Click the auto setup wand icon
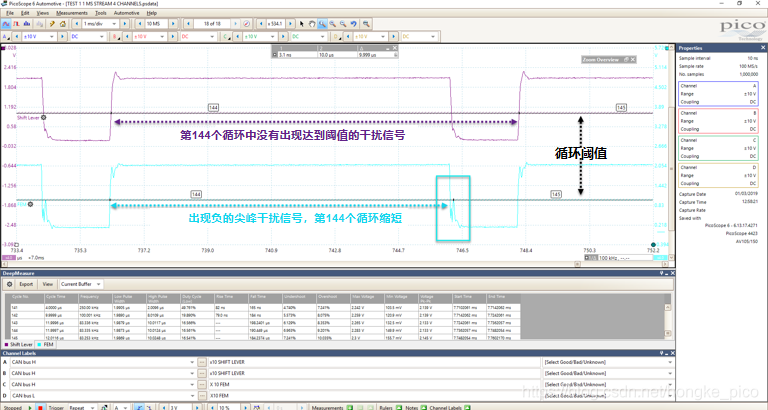Screen dimensions: 768x410 pos(52,24)
